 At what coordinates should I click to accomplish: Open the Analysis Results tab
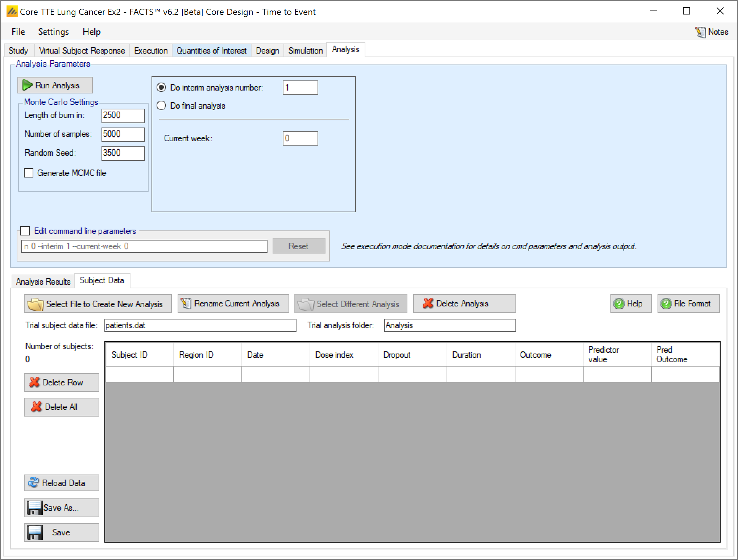coord(43,281)
